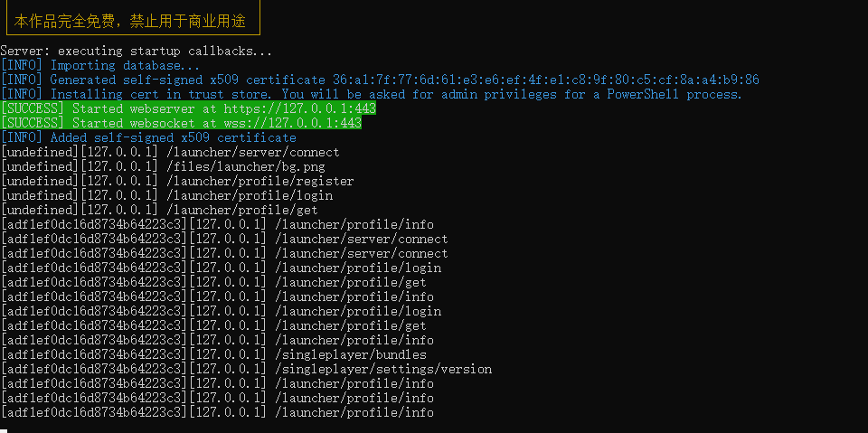Click the last /launcher/profile/info log line

217,412
